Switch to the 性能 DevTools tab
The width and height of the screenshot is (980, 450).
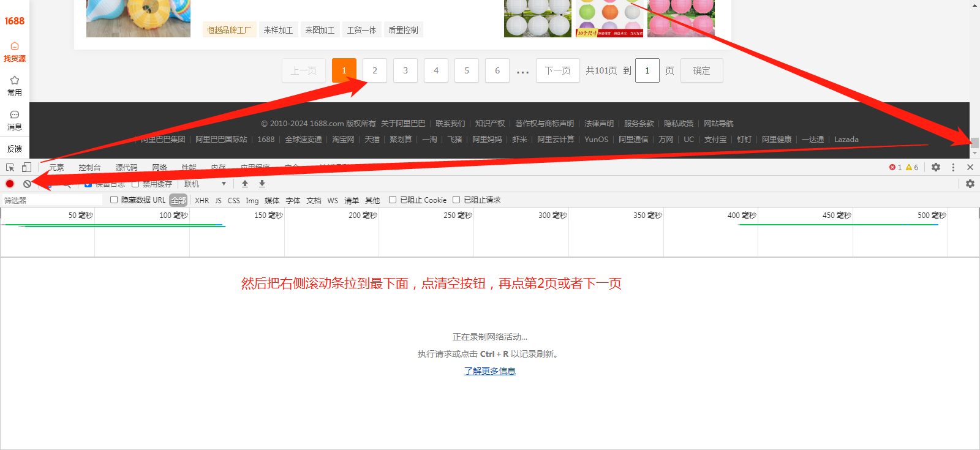pos(189,167)
